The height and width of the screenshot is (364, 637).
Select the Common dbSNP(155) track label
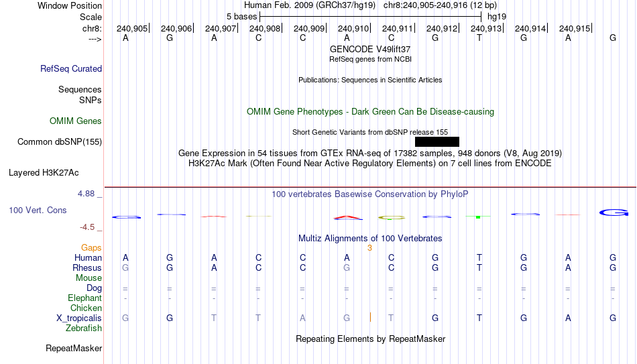(x=60, y=142)
